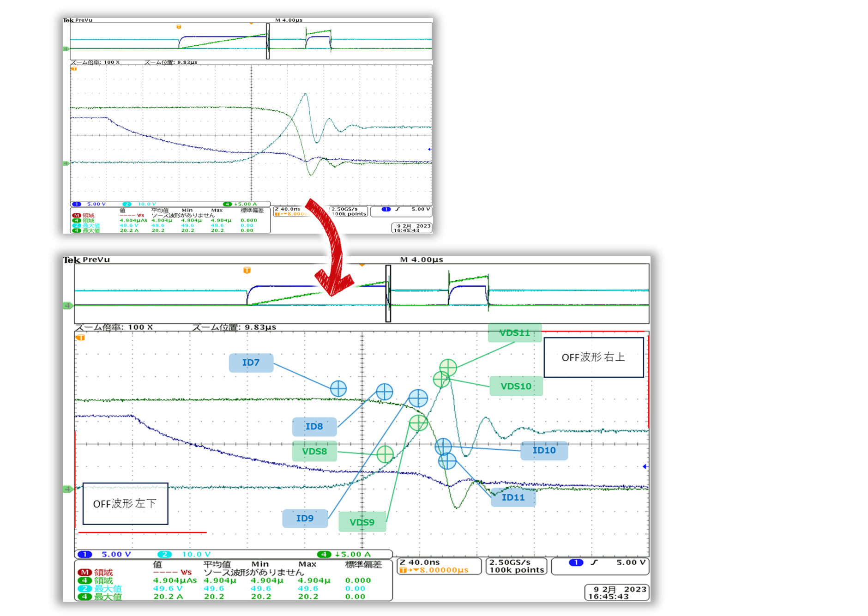
Task: Click channel 1 badge in enlarged scope view
Action: (85, 555)
